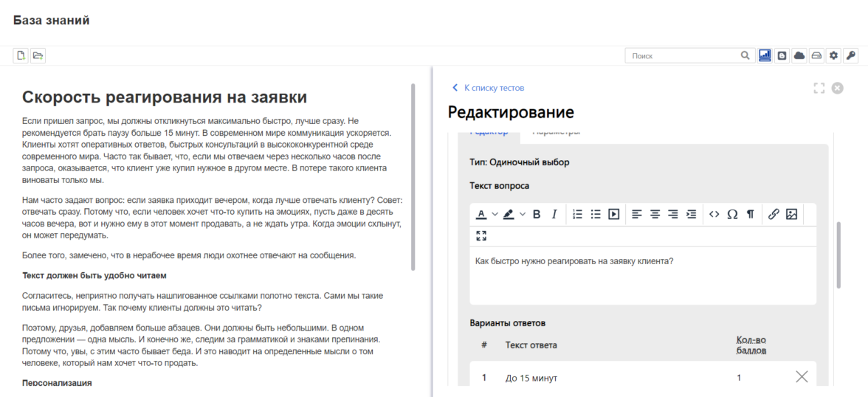The width and height of the screenshot is (868, 397).
Task: Switch to the Параметры tab
Action: point(556,132)
